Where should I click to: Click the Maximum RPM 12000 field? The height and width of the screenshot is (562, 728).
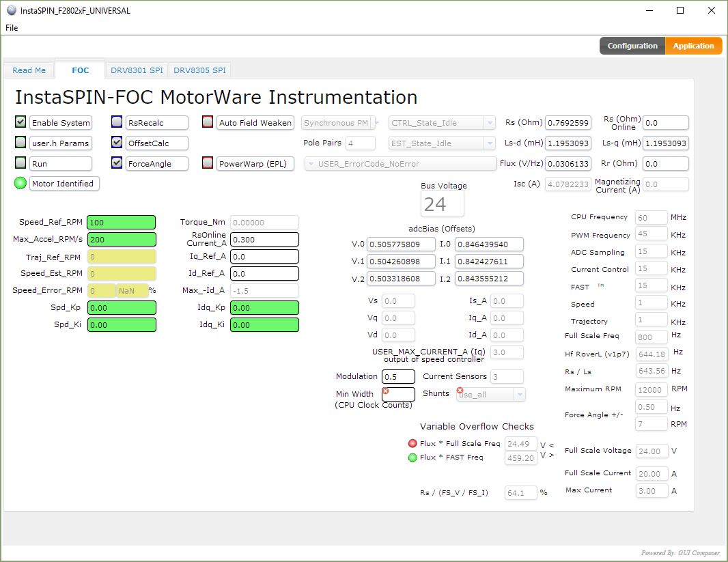[651, 390]
